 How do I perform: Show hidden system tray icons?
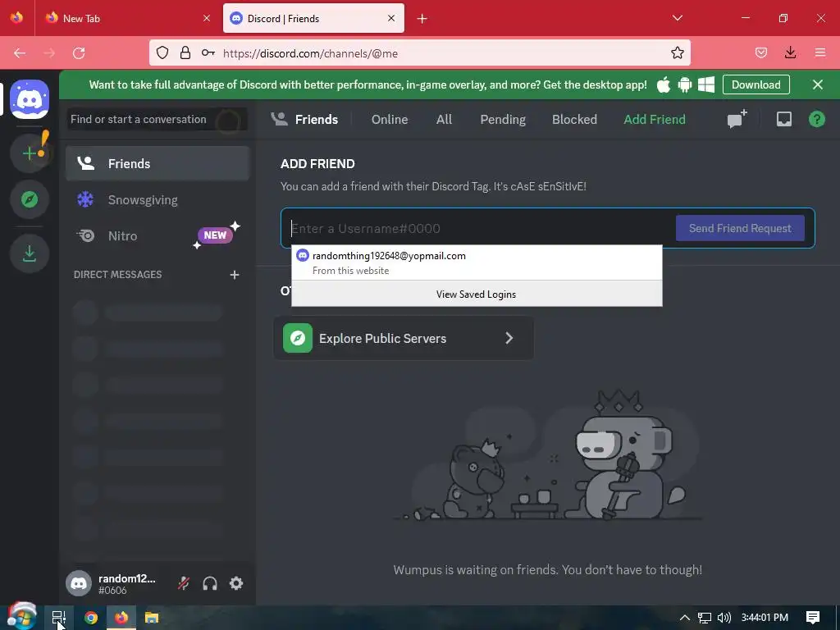coord(684,618)
